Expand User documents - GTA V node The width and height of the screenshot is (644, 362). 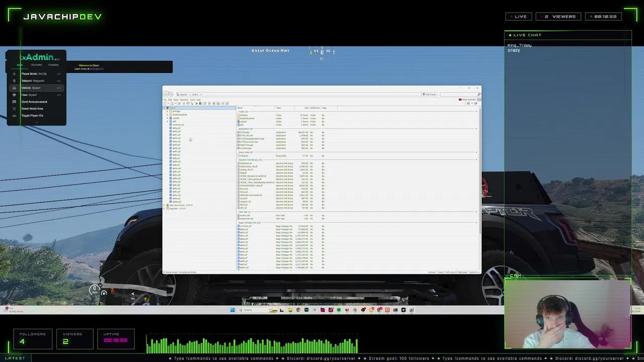tap(164, 205)
